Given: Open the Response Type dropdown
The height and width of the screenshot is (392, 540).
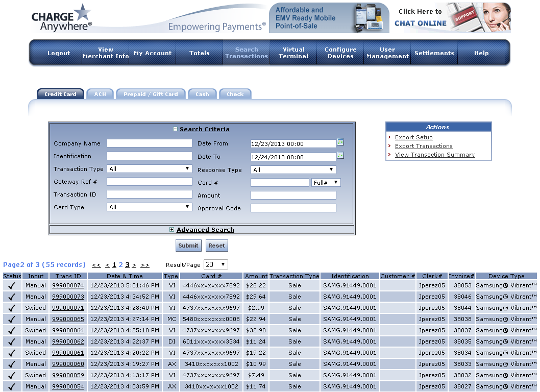Looking at the screenshot, I should [293, 170].
